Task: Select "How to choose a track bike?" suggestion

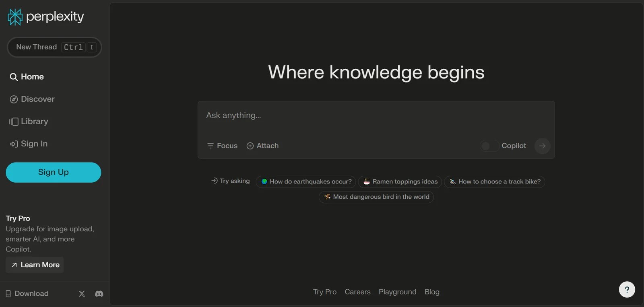Action: (495, 182)
